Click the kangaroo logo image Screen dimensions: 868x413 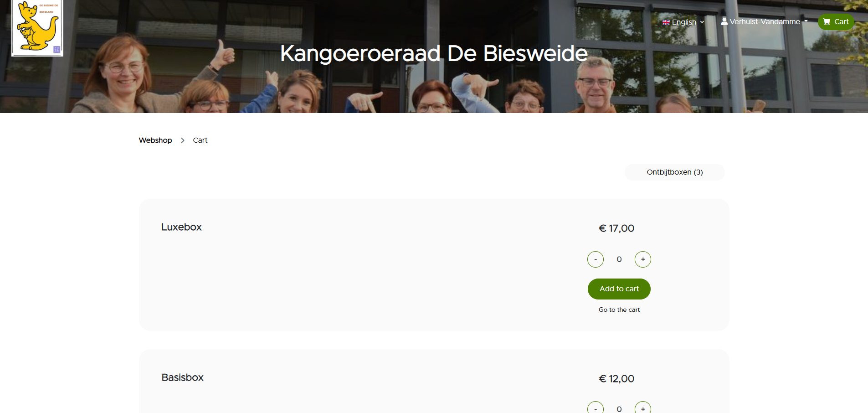tap(37, 27)
